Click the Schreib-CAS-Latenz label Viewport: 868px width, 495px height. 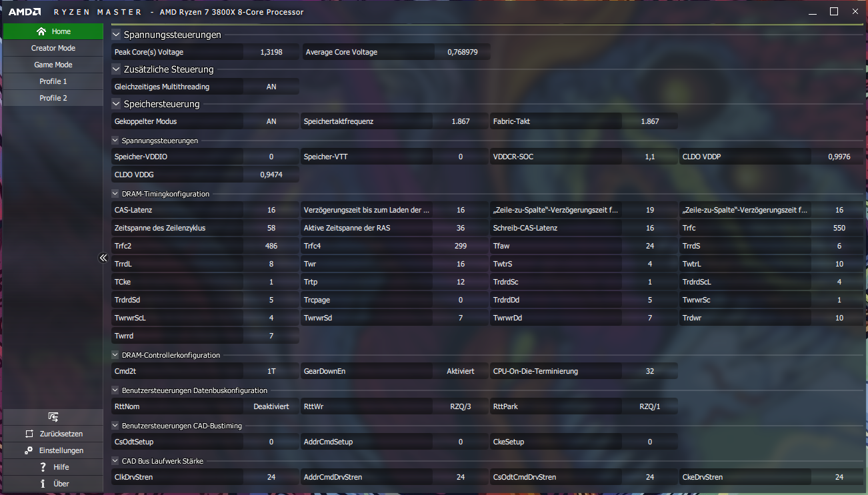pos(525,228)
